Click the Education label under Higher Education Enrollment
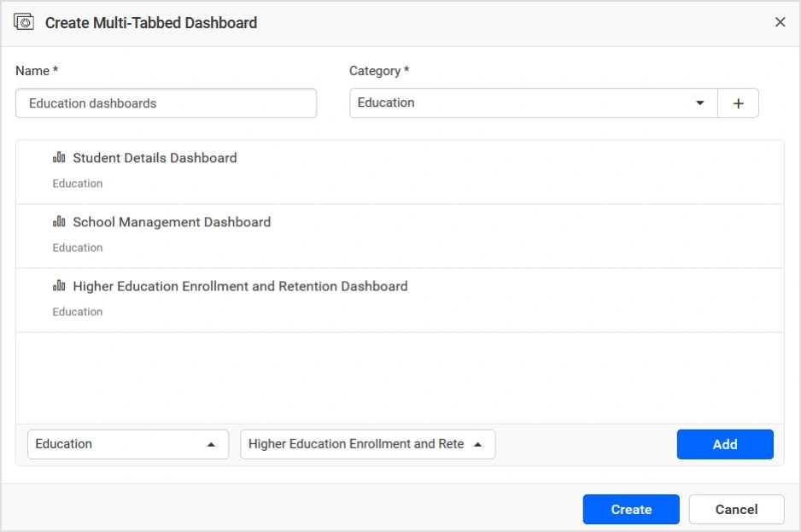 tap(78, 312)
